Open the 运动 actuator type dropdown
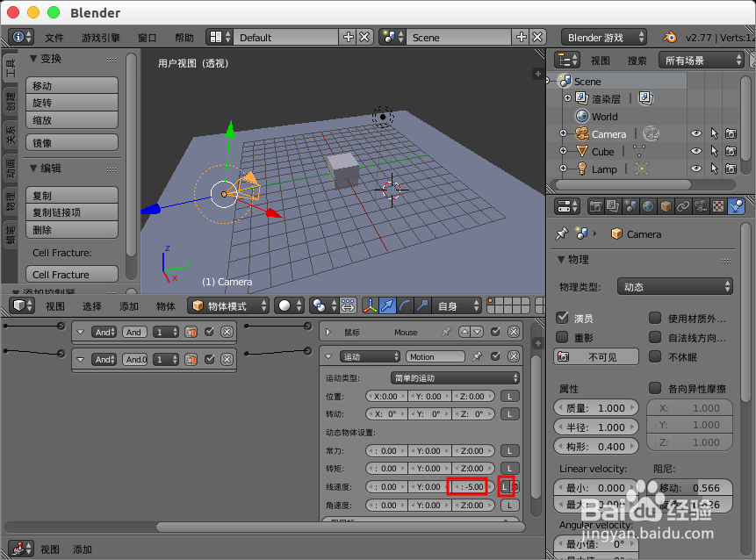The height and width of the screenshot is (560, 756). [x=370, y=356]
